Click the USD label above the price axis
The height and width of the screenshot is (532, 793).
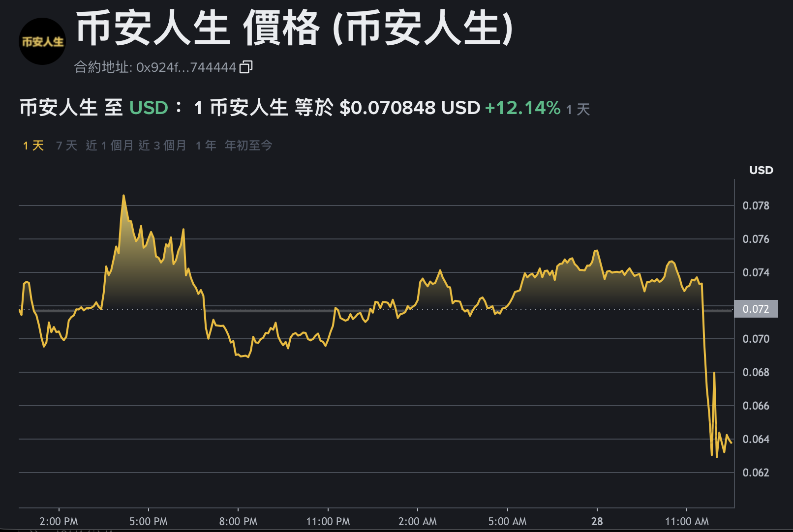click(761, 170)
